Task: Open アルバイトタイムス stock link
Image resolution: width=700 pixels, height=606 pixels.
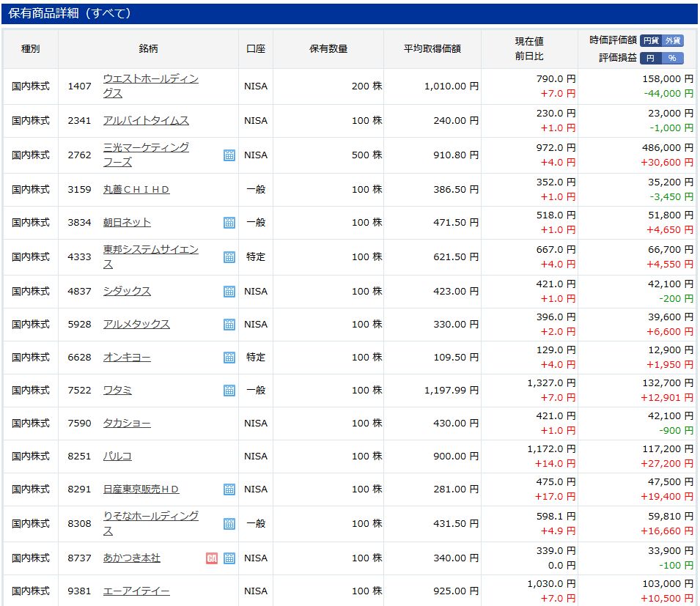Action: coord(146,120)
